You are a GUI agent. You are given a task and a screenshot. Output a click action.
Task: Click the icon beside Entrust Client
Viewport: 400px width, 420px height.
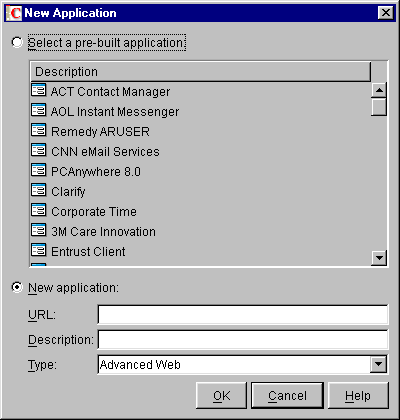tap(39, 250)
